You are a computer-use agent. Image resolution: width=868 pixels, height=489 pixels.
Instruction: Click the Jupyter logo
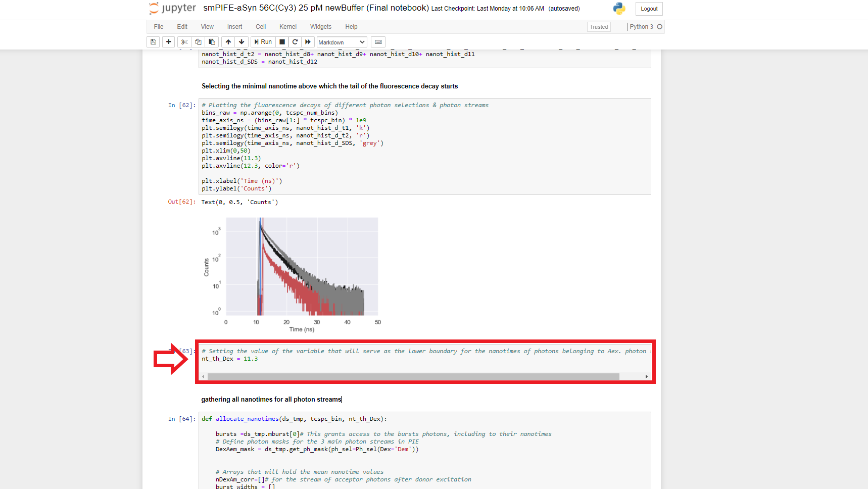coord(172,8)
